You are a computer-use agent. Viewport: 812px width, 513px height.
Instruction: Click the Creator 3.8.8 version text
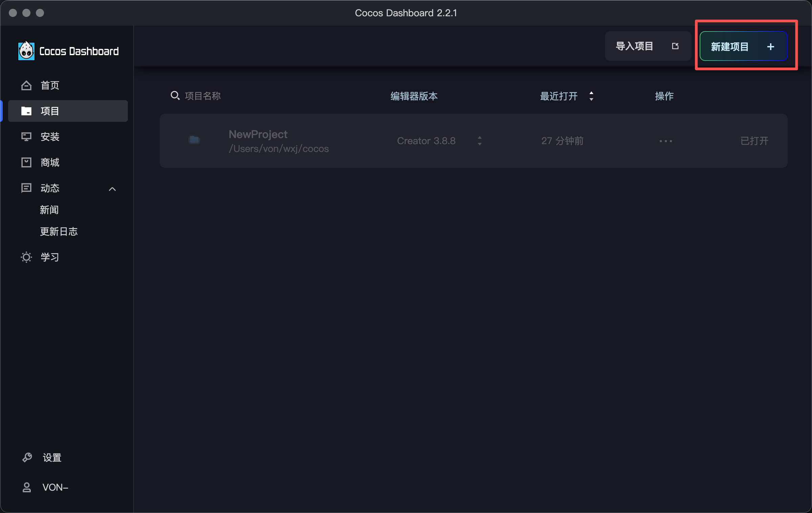(426, 141)
